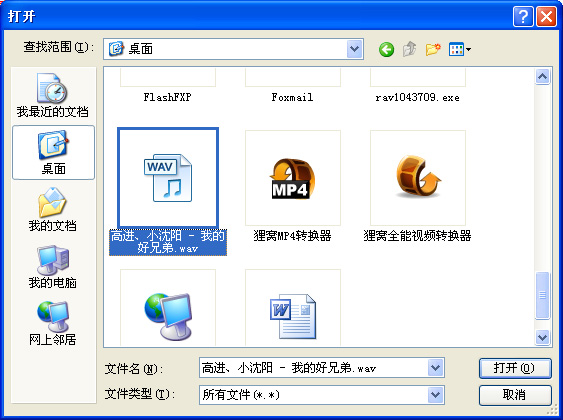Go to 我的电脑 in sidebar
This screenshot has height=420, width=563.
click(53, 267)
